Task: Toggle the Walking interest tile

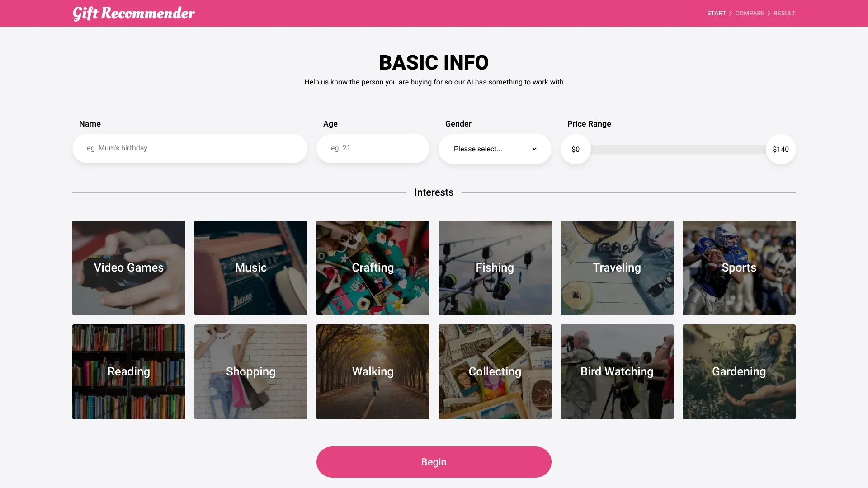Action: pyautogui.click(x=373, y=371)
